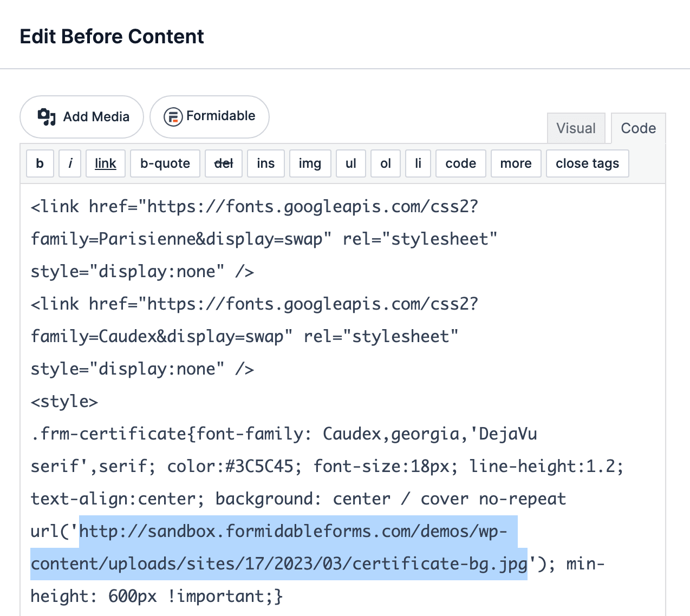Switch to the Code editor tab
The width and height of the screenshot is (690, 616).
pyautogui.click(x=638, y=128)
